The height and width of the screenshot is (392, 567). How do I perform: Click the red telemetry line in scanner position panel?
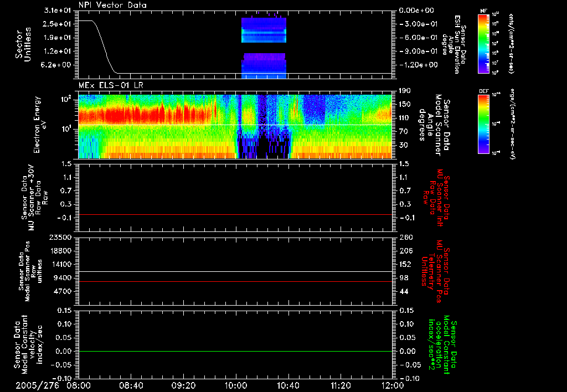235,281
